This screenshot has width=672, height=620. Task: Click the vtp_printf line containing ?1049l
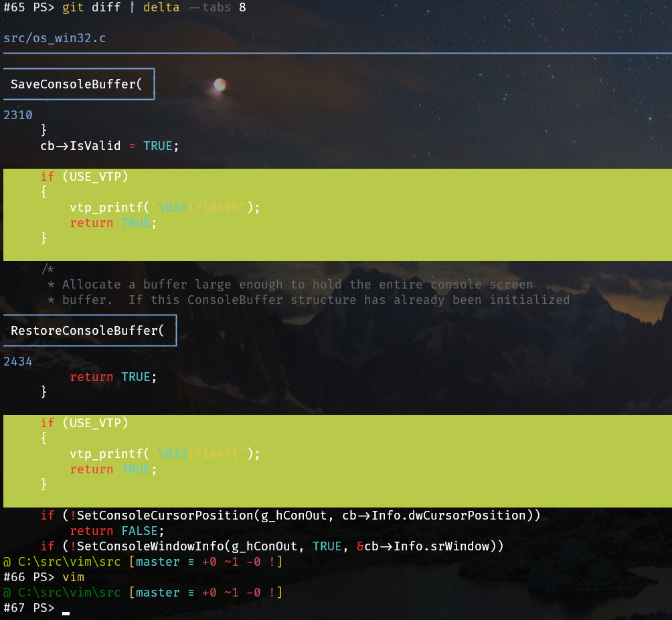(165, 454)
